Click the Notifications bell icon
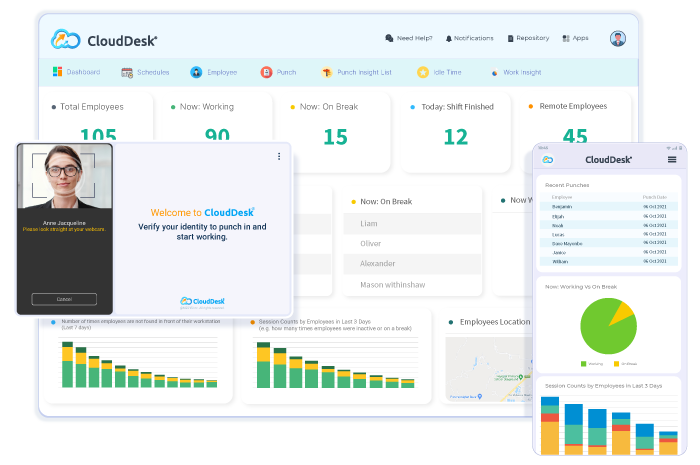Image resolution: width=700 pixels, height=465 pixels. pos(449,39)
